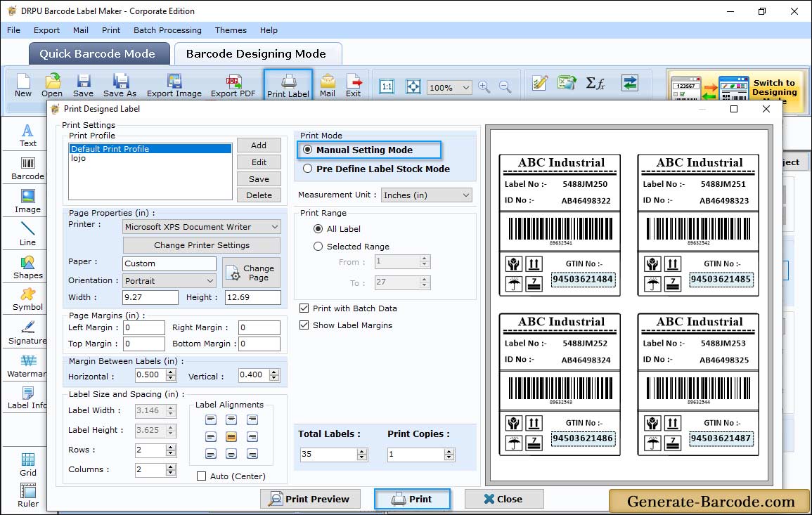Image resolution: width=812 pixels, height=515 pixels.
Task: Choose the Selected Range radio option
Action: (x=318, y=247)
